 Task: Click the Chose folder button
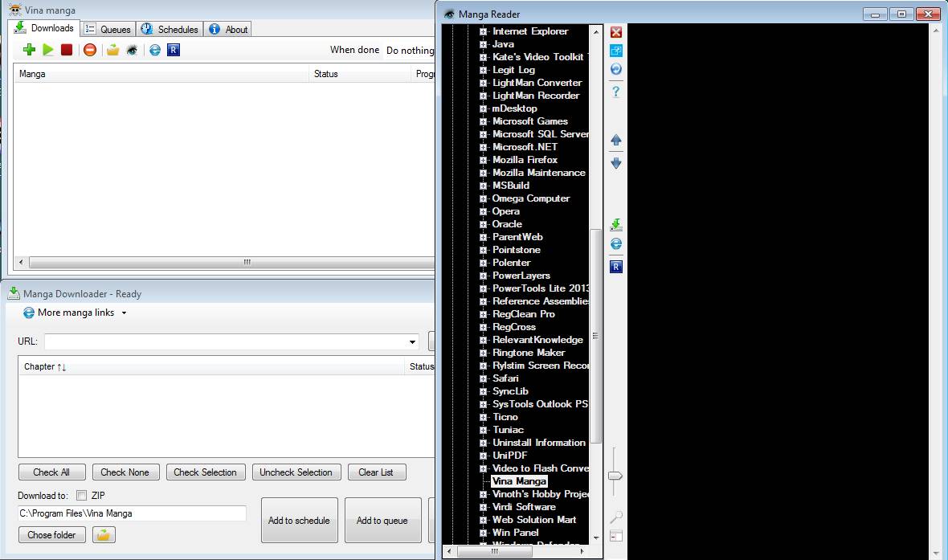click(x=51, y=534)
